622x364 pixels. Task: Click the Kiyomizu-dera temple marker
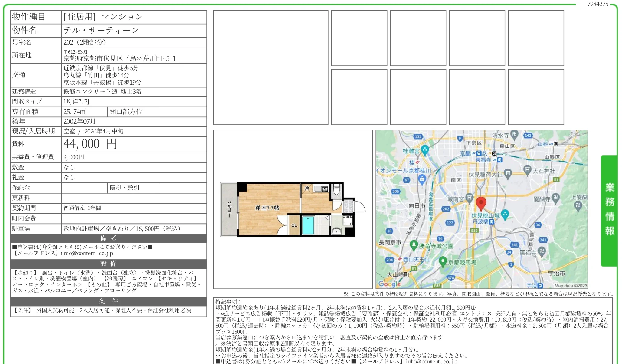(x=514, y=134)
